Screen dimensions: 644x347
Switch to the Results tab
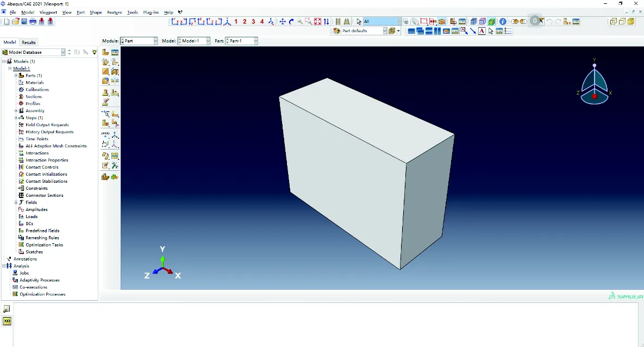coord(29,42)
